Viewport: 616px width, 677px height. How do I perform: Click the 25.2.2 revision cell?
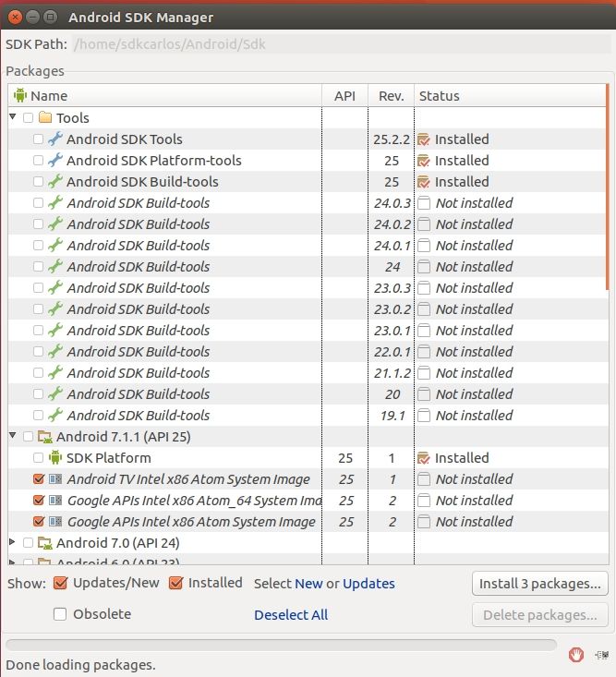click(x=391, y=139)
